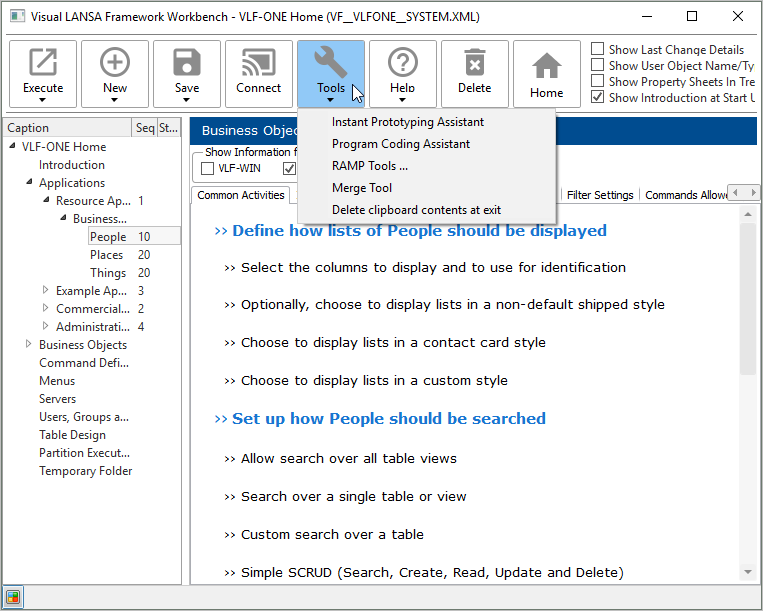Expand the Business Objects tree node
Image resolution: width=763 pixels, height=611 pixels.
[x=28, y=345]
